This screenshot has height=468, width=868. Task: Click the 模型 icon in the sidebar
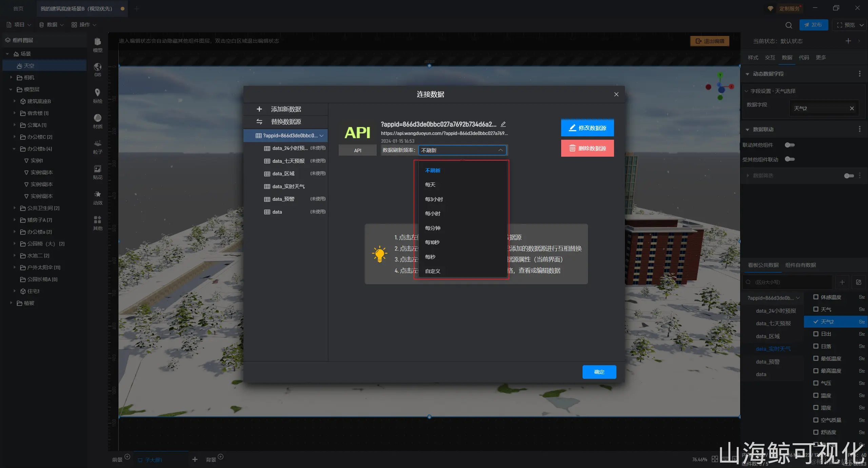coord(97,42)
